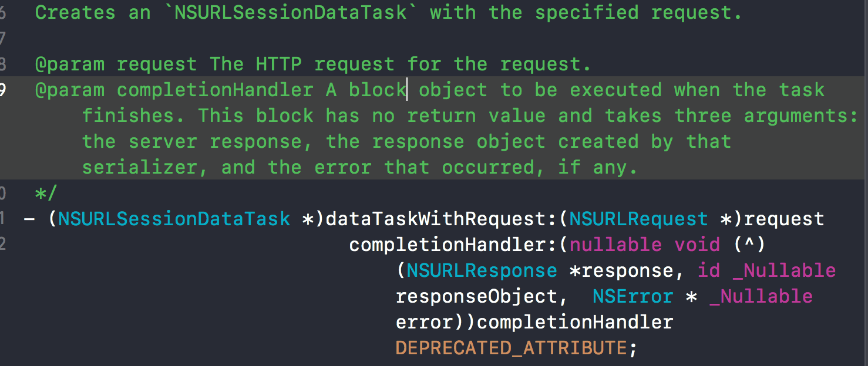Screen dimensions: 868x366
Task: Click the responseObject parameter name
Action: (481, 296)
